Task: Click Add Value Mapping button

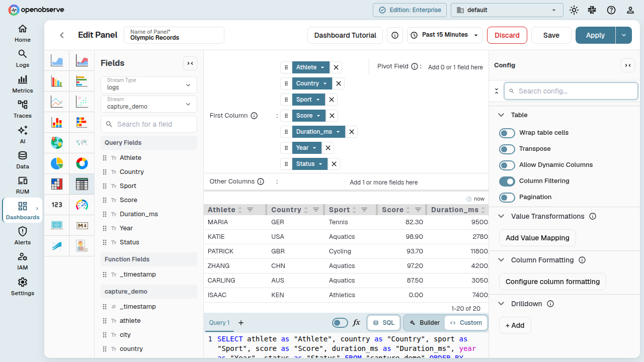Action: tap(537, 238)
